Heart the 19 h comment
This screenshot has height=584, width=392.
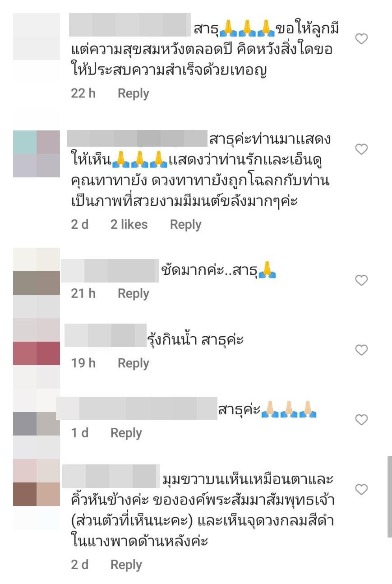tap(361, 350)
